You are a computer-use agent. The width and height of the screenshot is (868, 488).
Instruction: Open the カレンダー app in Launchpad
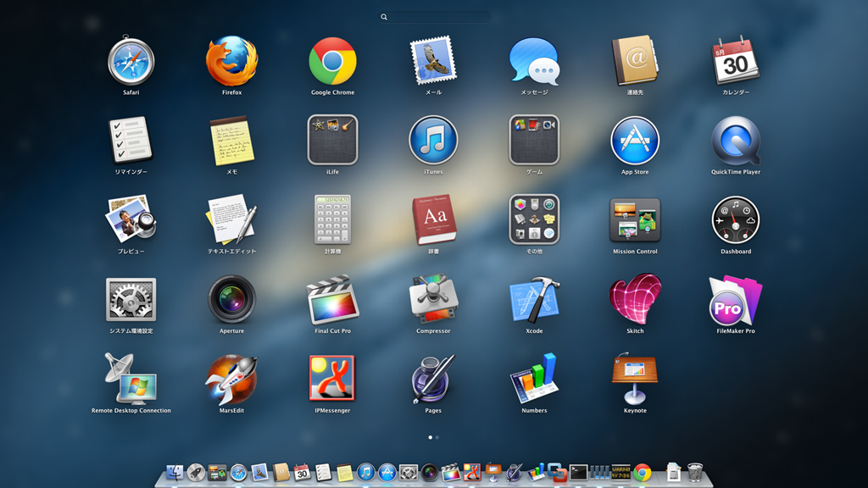(736, 61)
